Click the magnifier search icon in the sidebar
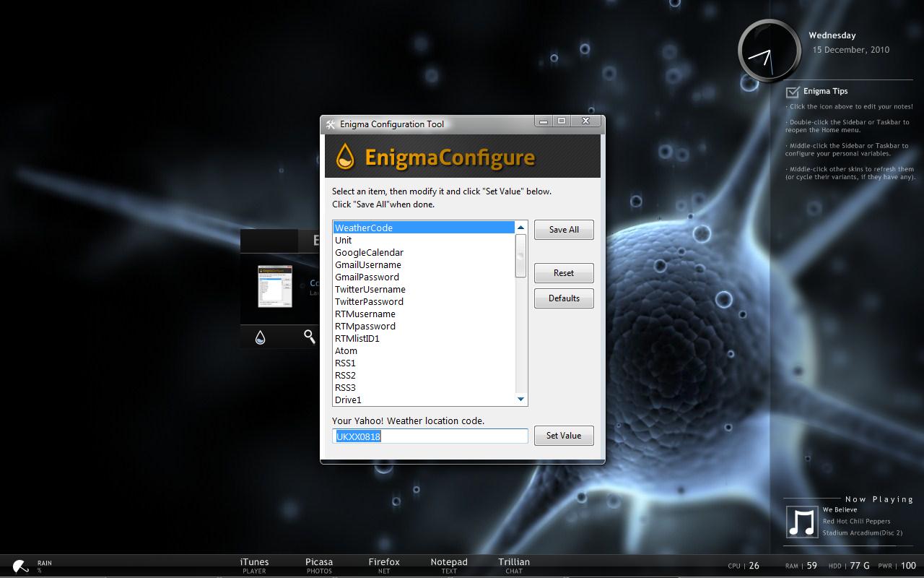 tap(309, 337)
